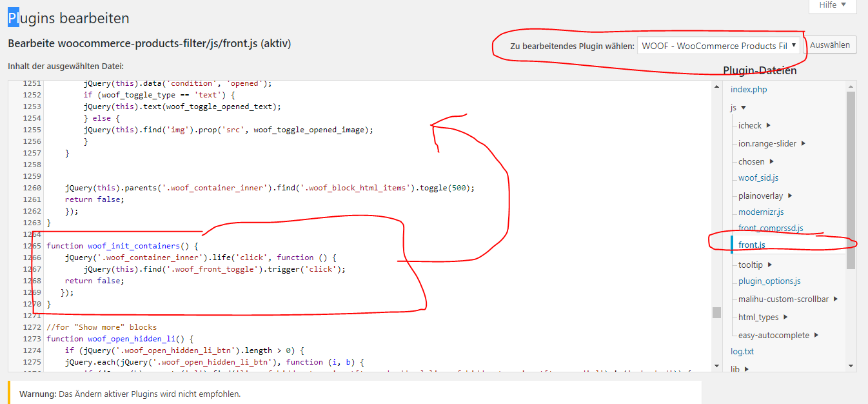Select the front.js file entry
Image resolution: width=868 pixels, height=404 pixels.
[752, 245]
